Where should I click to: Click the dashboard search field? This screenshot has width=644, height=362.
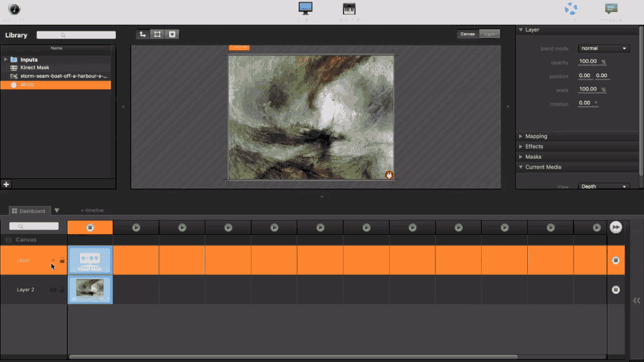[34, 226]
